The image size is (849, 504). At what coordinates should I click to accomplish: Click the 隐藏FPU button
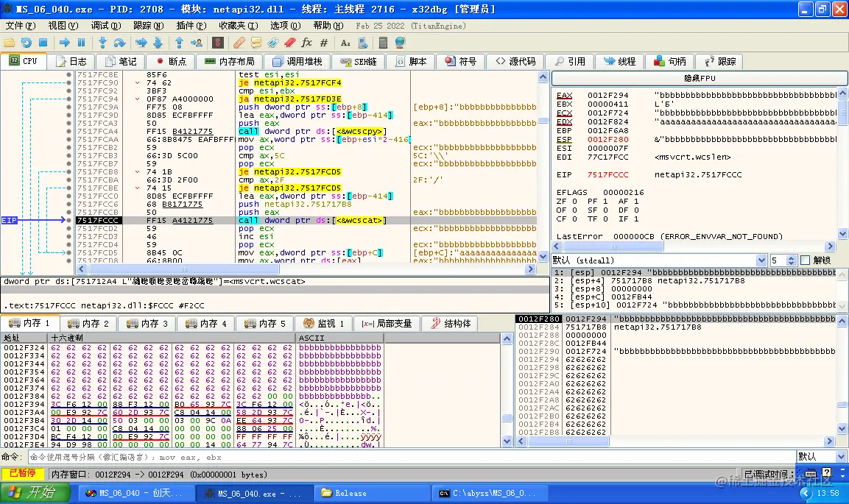click(x=699, y=79)
